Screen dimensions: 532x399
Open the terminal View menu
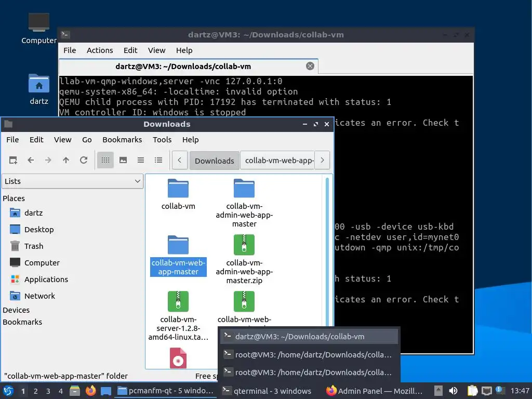pos(157,50)
